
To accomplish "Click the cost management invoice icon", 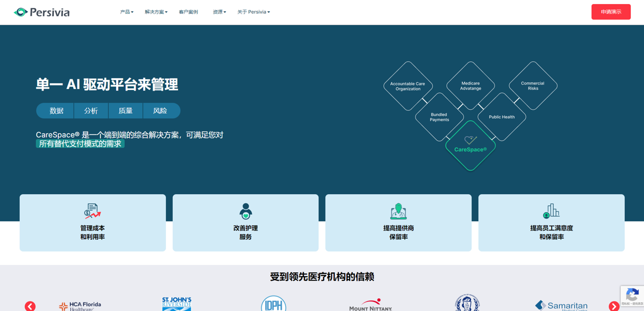I will point(93,211).
